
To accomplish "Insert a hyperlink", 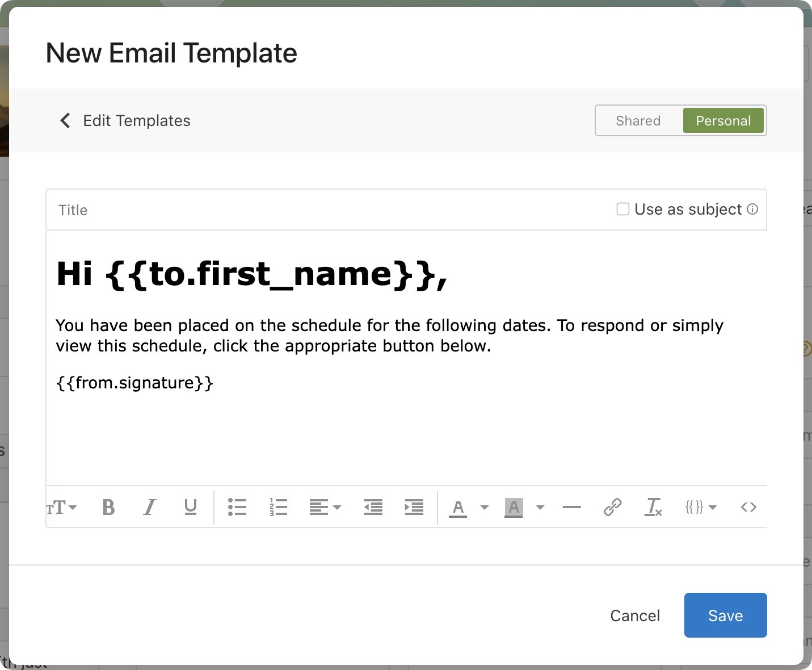I will tap(612, 507).
